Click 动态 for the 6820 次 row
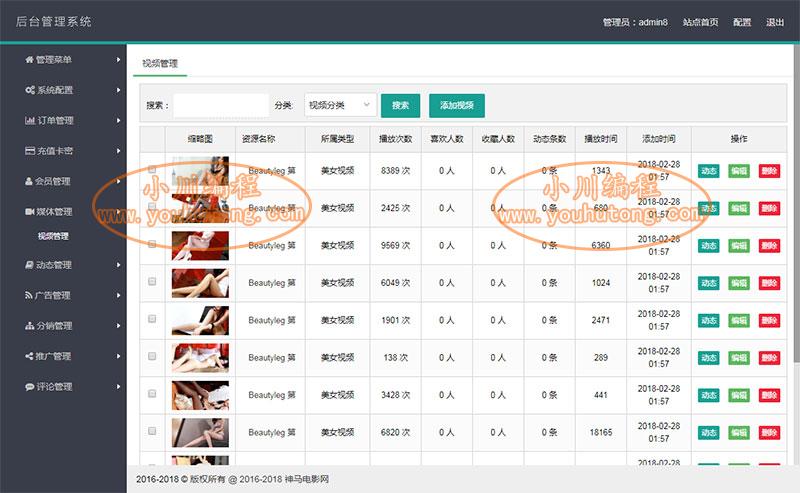This screenshot has height=493, width=800. pyautogui.click(x=709, y=433)
